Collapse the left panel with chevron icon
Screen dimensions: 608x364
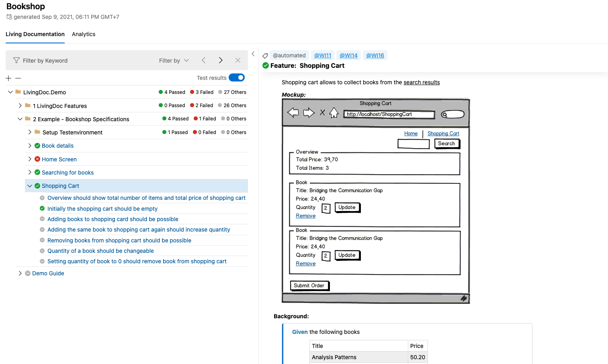[x=253, y=54]
